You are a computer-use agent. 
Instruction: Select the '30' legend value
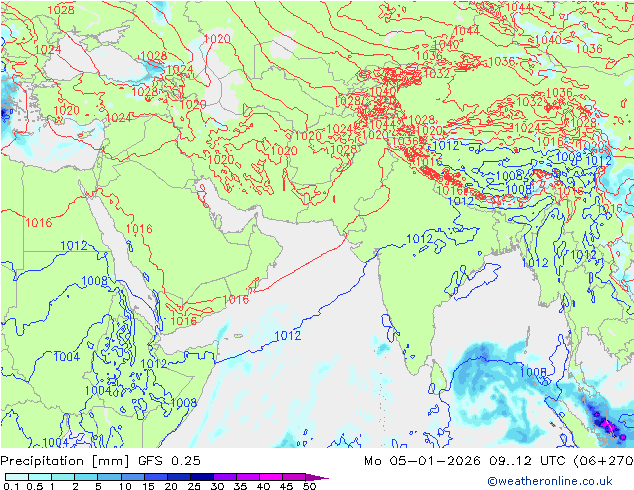point(217,486)
